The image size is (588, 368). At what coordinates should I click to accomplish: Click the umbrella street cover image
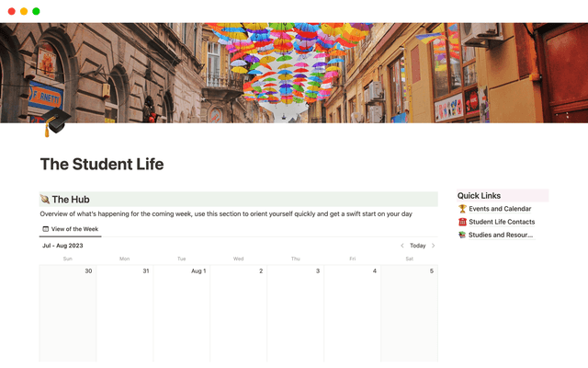pos(294,72)
